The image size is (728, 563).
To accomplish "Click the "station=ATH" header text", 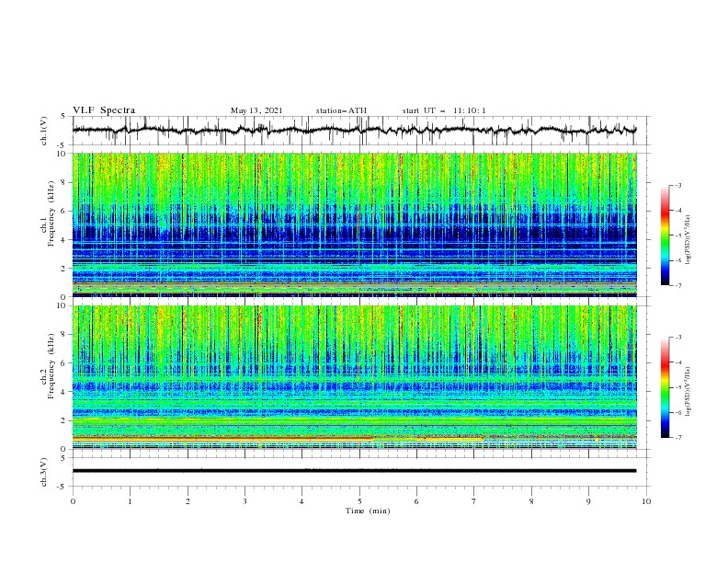I will [341, 110].
